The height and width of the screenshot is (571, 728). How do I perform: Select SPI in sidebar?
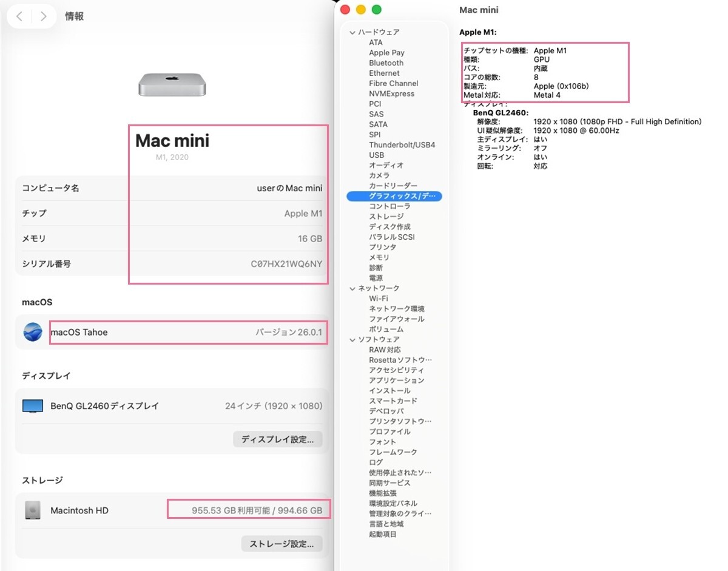click(x=375, y=135)
